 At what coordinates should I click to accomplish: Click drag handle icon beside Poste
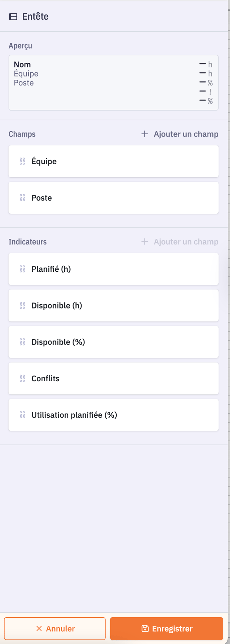(22, 198)
